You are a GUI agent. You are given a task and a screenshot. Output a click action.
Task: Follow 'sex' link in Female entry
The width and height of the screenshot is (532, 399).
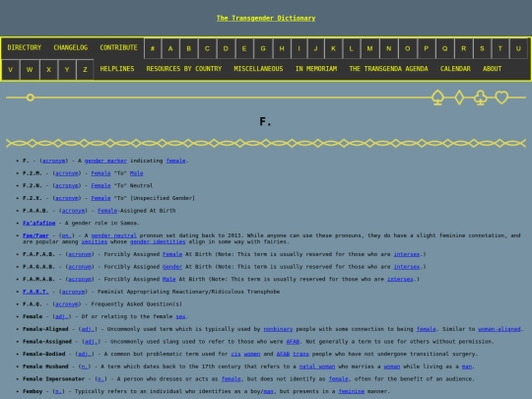tap(180, 316)
